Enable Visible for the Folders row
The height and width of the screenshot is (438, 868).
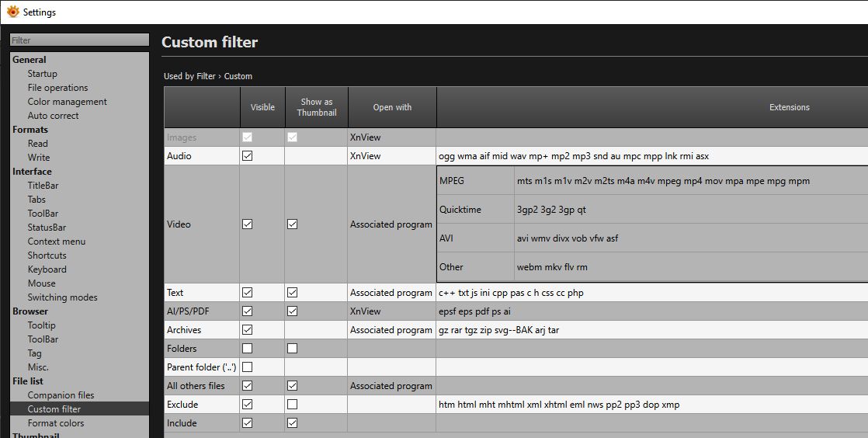248,348
